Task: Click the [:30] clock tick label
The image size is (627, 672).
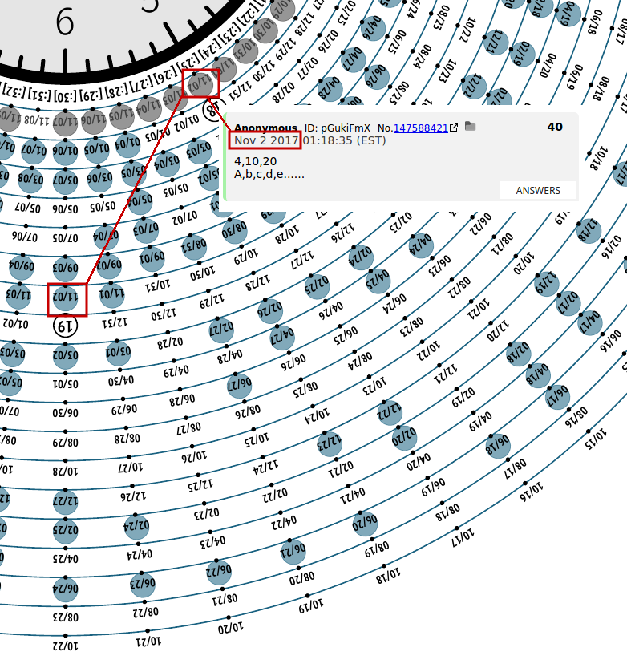Action: (x=65, y=97)
